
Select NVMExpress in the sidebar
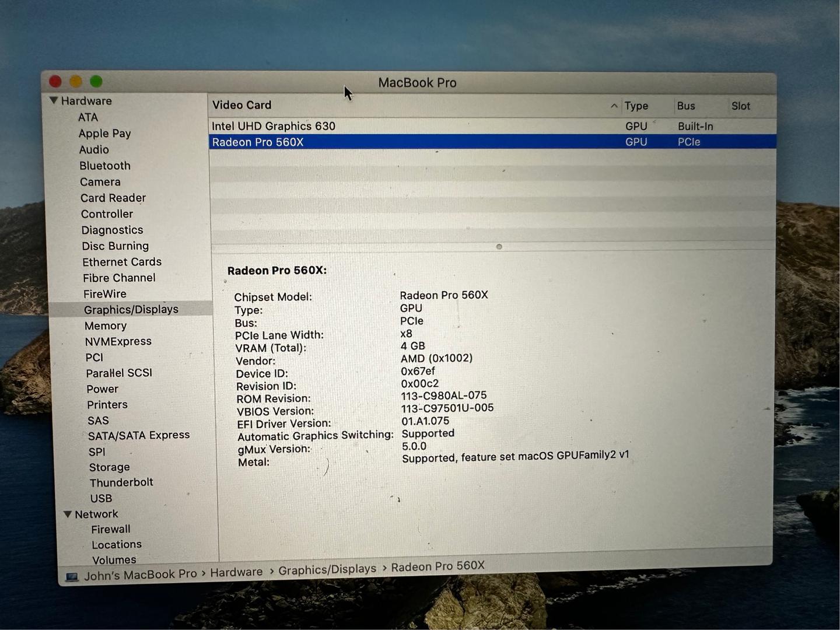118,341
